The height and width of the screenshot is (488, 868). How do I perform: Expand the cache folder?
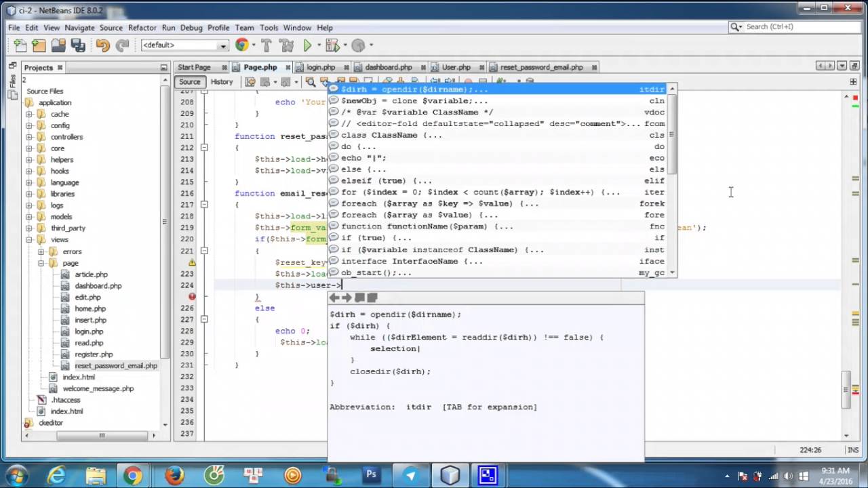(x=29, y=114)
